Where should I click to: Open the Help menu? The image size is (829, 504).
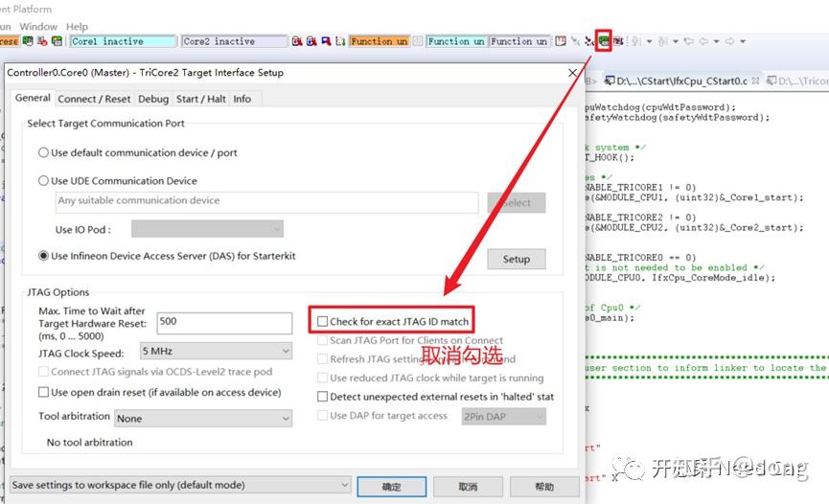point(77,27)
